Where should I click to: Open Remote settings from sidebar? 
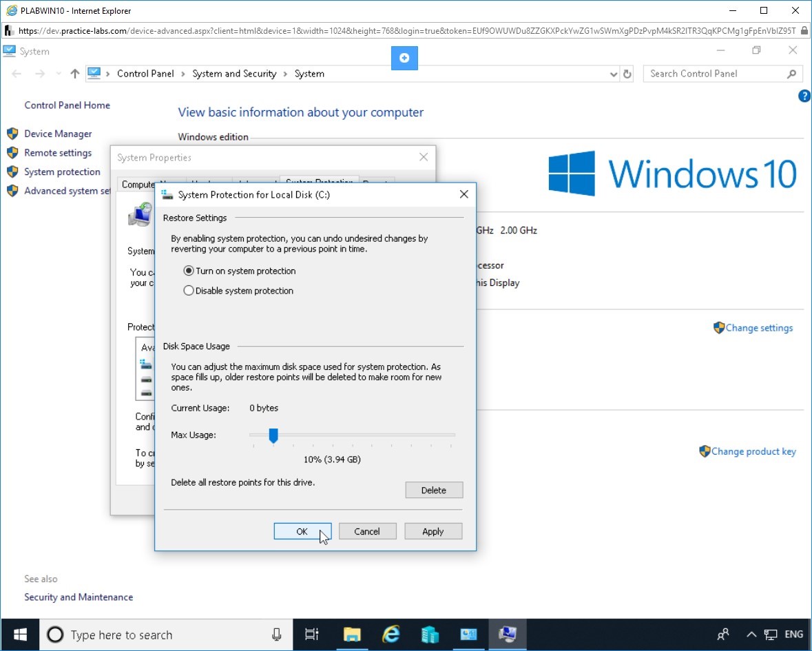pos(58,153)
